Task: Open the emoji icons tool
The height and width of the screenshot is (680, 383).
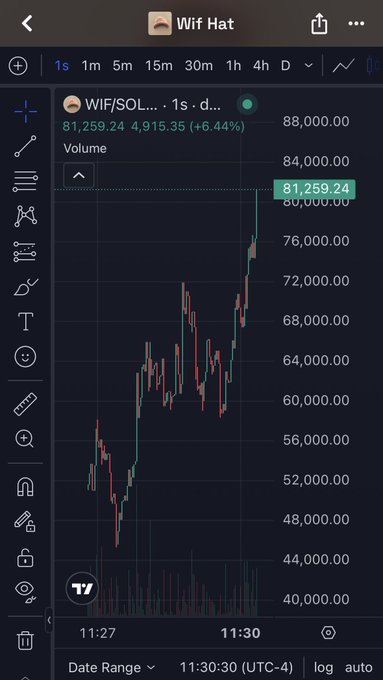Action: [x=26, y=357]
